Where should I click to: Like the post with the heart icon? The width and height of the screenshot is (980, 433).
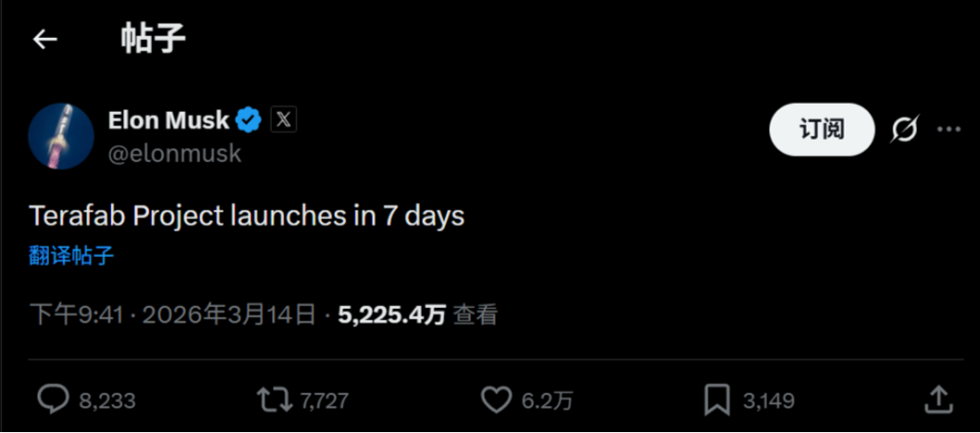click(x=496, y=400)
